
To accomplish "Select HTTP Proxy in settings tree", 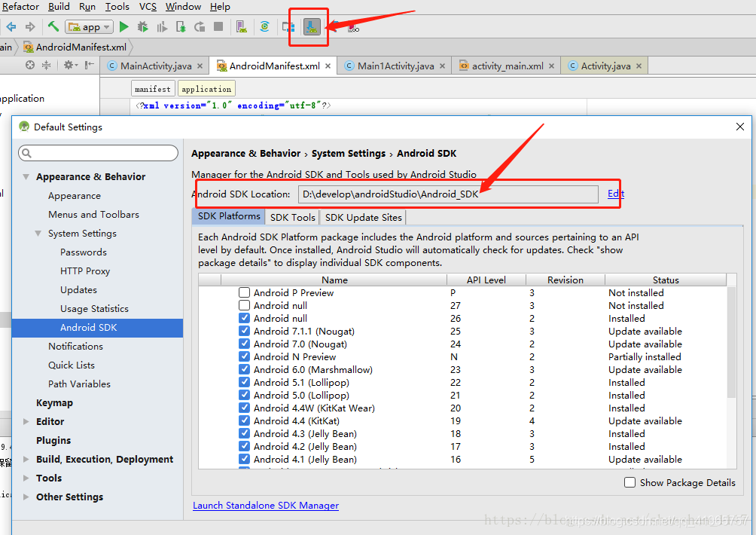I will (85, 271).
